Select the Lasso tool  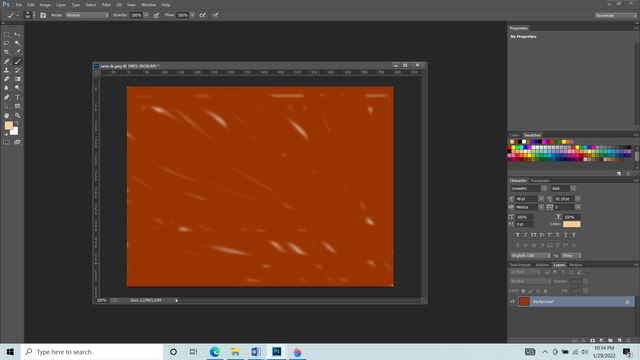[7, 43]
